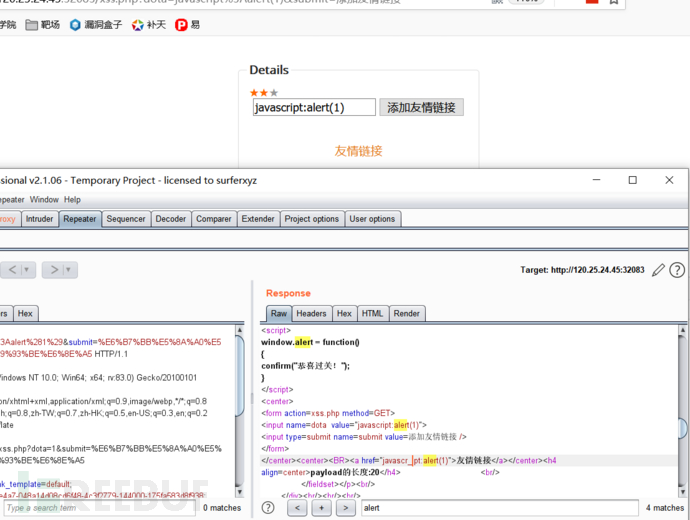Focus the response search field containing alert

click(499, 508)
